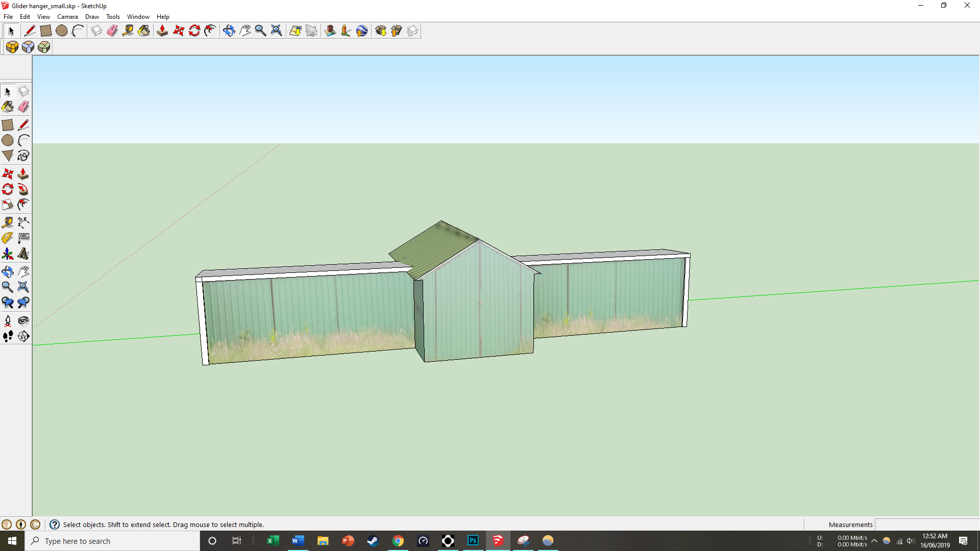Click Zoom Extents in top toolbar
This screenshot has width=980, height=551.
coord(276,31)
